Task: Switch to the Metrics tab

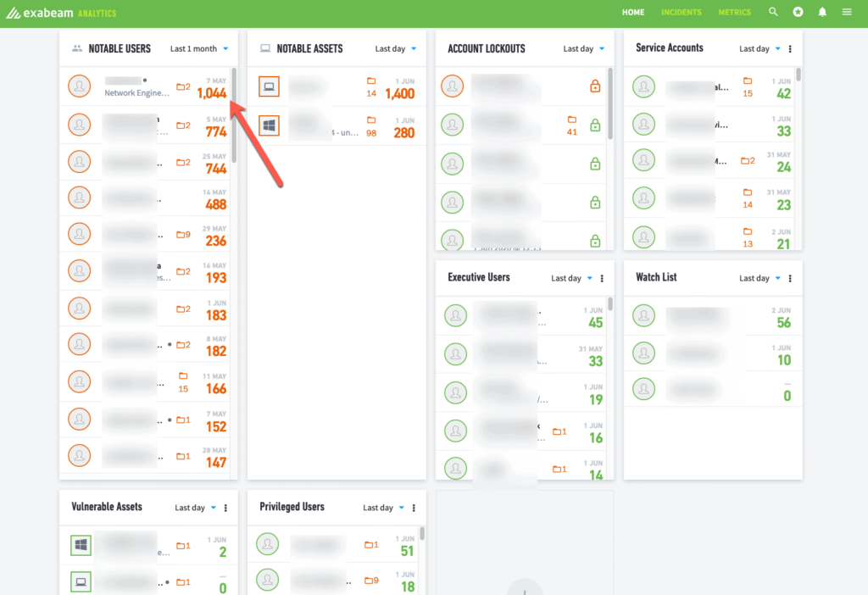Action: point(734,13)
